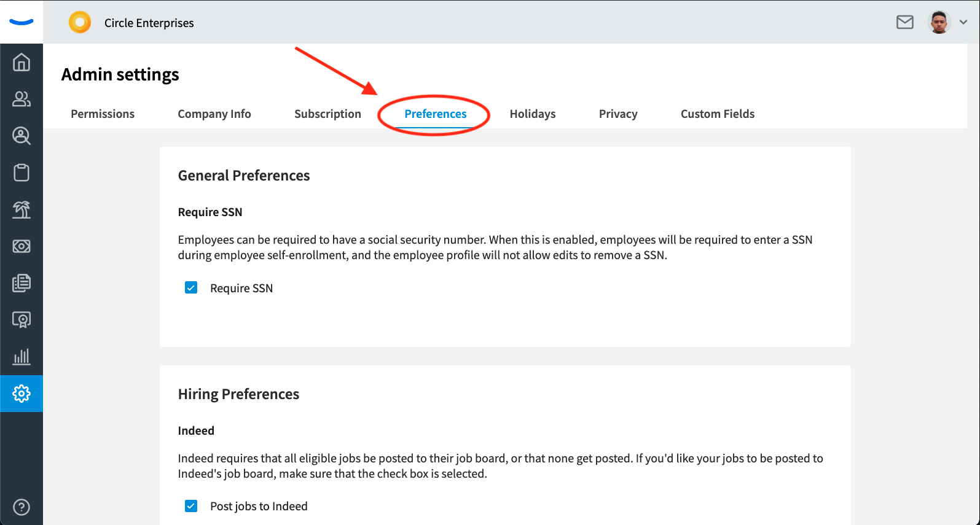The image size is (980, 525).
Task: Select the Settings gear in the sidebar
Action: coord(22,394)
